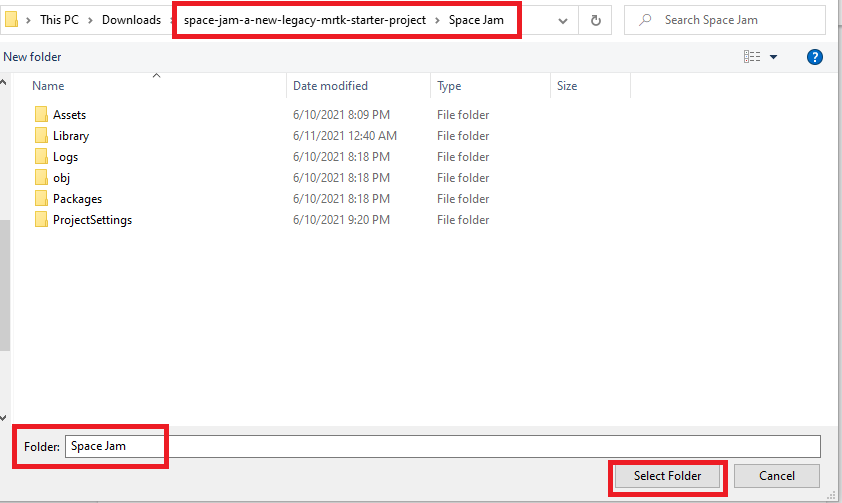Expand chevron before This PC breadcrumb
This screenshot has width=842, height=503.
[28, 20]
